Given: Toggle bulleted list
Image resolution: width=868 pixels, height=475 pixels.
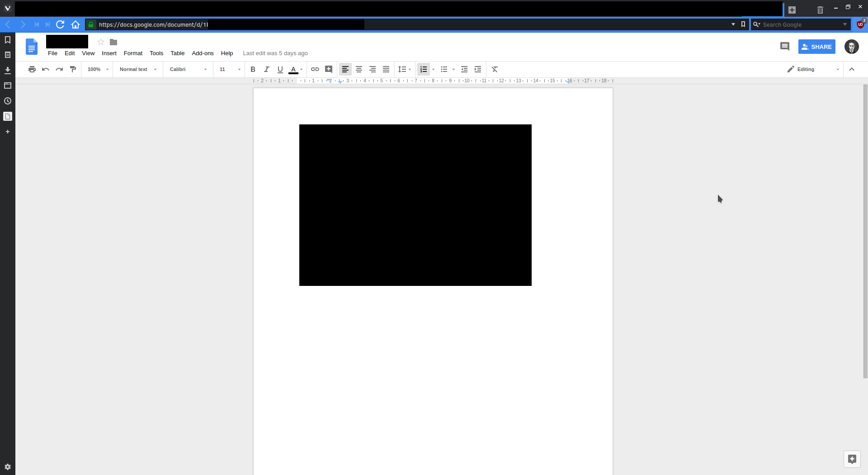Looking at the screenshot, I should tap(444, 69).
